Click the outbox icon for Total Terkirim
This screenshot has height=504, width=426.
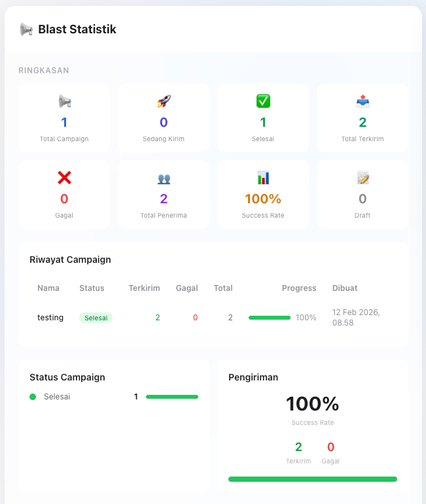click(x=363, y=101)
